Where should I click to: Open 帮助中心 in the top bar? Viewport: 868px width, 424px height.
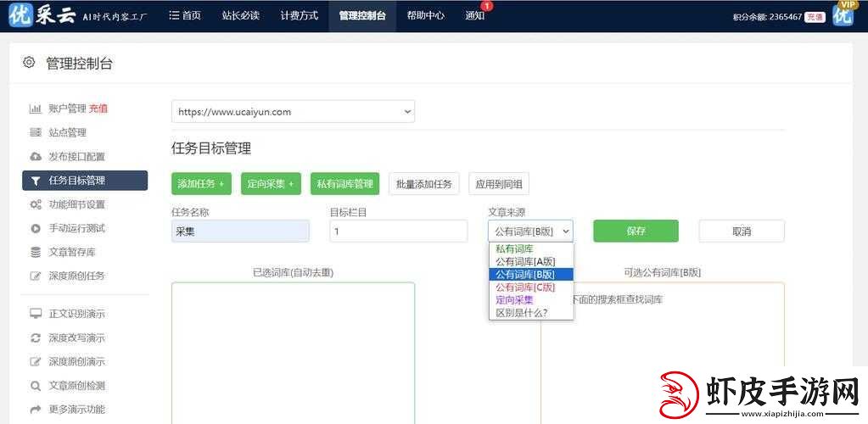425,15
